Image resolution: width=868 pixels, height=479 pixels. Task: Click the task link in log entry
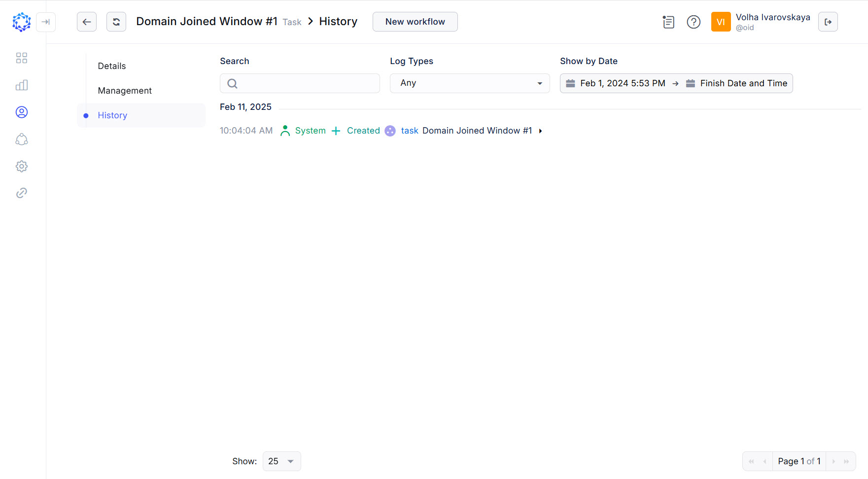click(x=409, y=131)
